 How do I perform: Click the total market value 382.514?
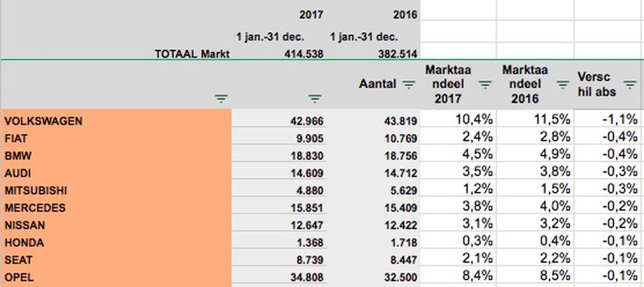point(398,54)
